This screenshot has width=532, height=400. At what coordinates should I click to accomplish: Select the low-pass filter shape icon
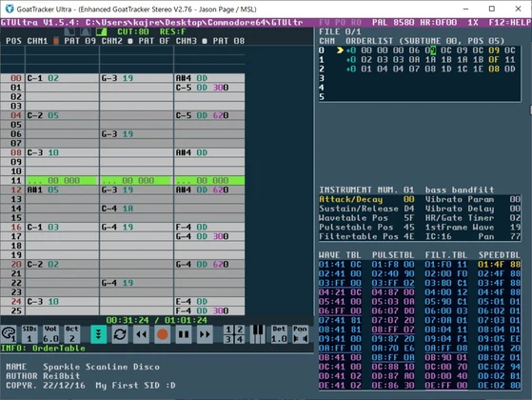tap(69, 31)
